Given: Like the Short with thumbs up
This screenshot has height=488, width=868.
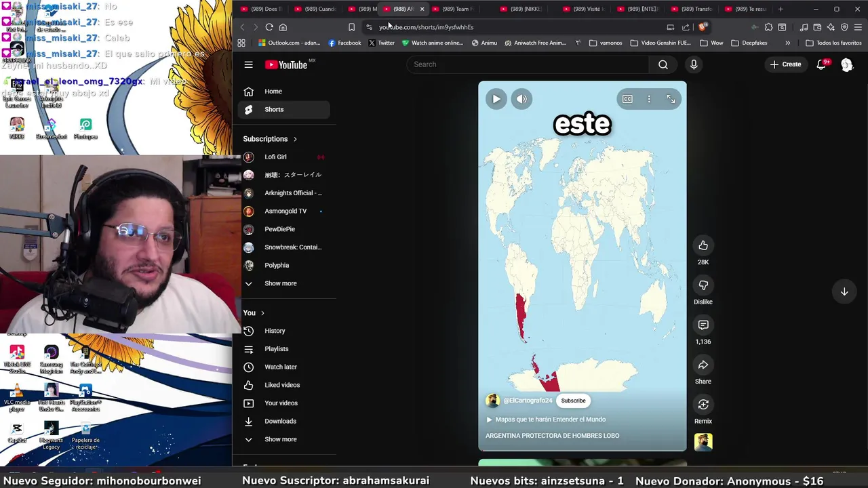Looking at the screenshot, I should (703, 245).
